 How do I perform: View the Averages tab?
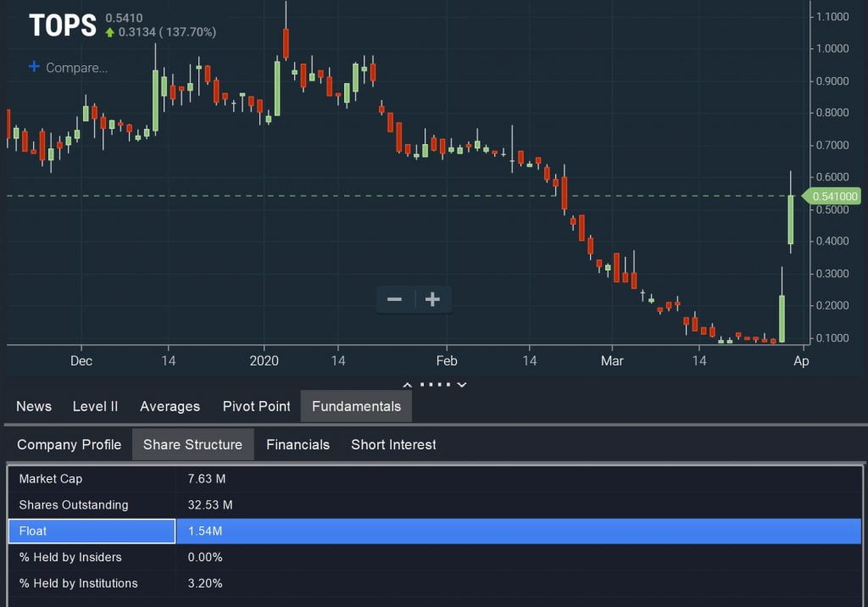(x=170, y=406)
